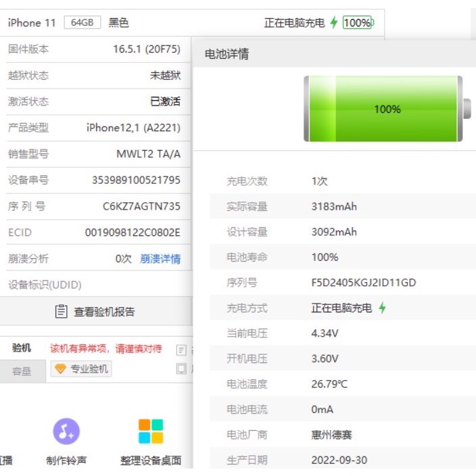This screenshot has height=476, width=476.
Task: Open the 整理设备桌面 colorful grid icon
Action: pos(151,431)
